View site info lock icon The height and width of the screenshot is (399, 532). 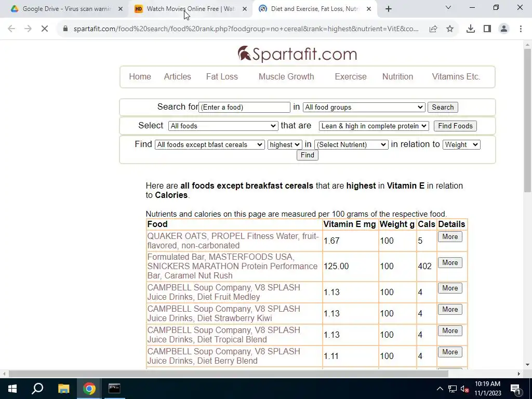(x=65, y=29)
